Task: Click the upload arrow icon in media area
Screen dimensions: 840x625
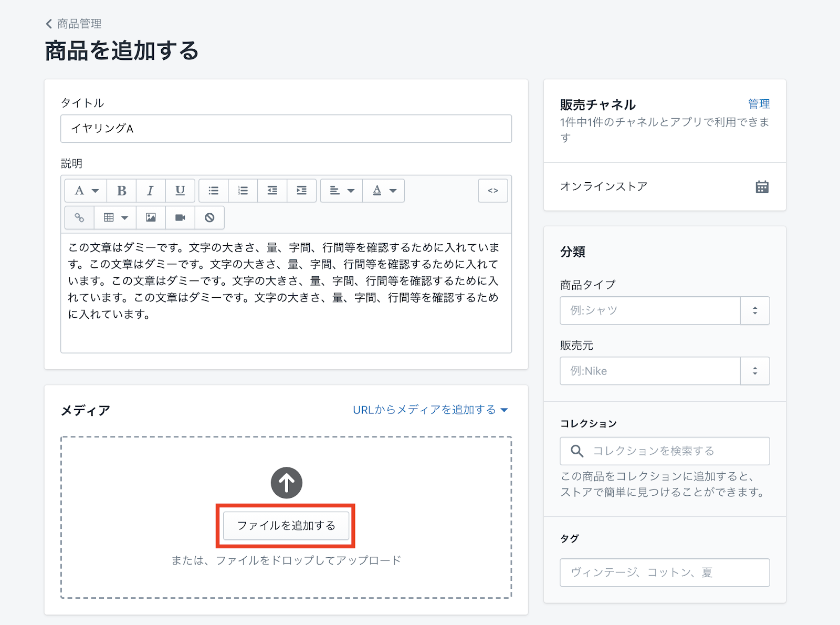Action: click(x=286, y=483)
